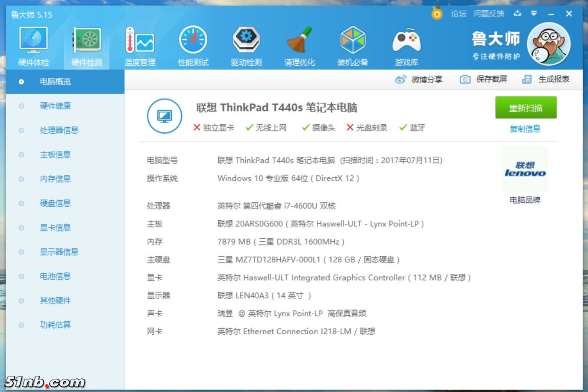Switch to 硬盘信息 sidebar item
This screenshot has height=392, width=588.
click(55, 203)
